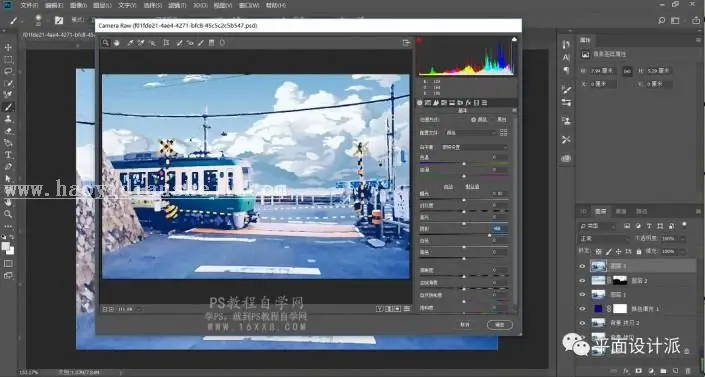Toggle highlight clipping warning on histogram

click(x=514, y=40)
